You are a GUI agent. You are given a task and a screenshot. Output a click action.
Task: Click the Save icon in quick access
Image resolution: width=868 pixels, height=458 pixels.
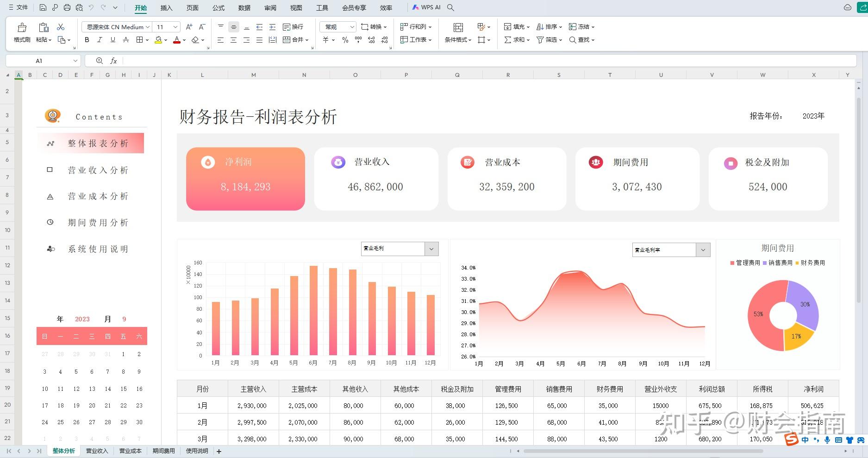coord(43,7)
